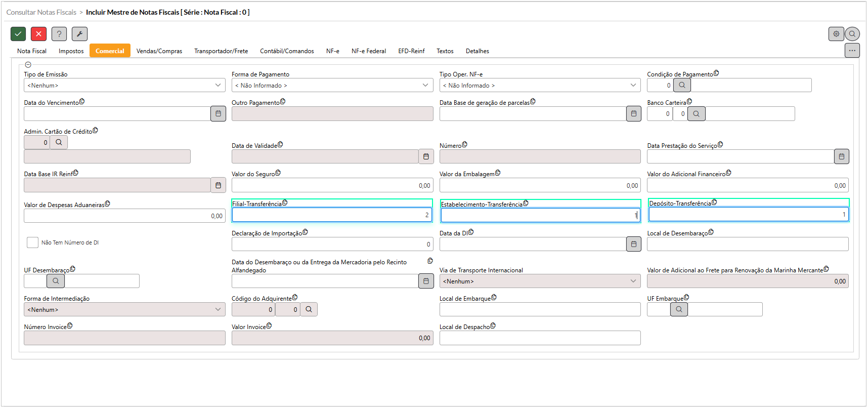The width and height of the screenshot is (868, 407).
Task: Click the Consultar Notas Fiscais breadcrumb link
Action: click(41, 12)
